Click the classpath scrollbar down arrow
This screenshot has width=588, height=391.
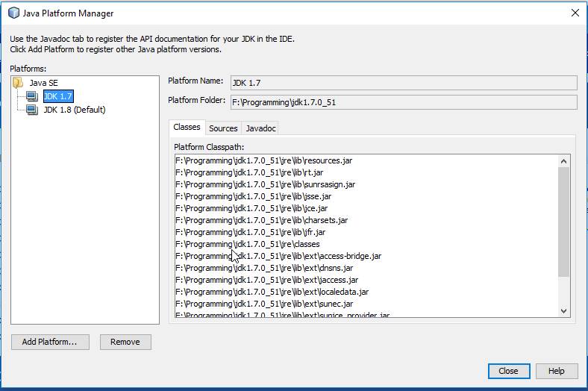tap(563, 310)
